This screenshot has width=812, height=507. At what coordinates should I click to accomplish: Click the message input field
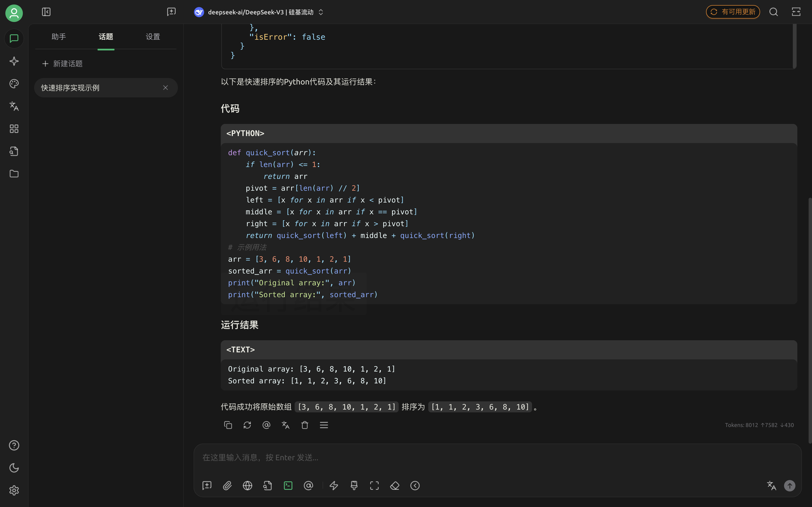[x=497, y=457]
